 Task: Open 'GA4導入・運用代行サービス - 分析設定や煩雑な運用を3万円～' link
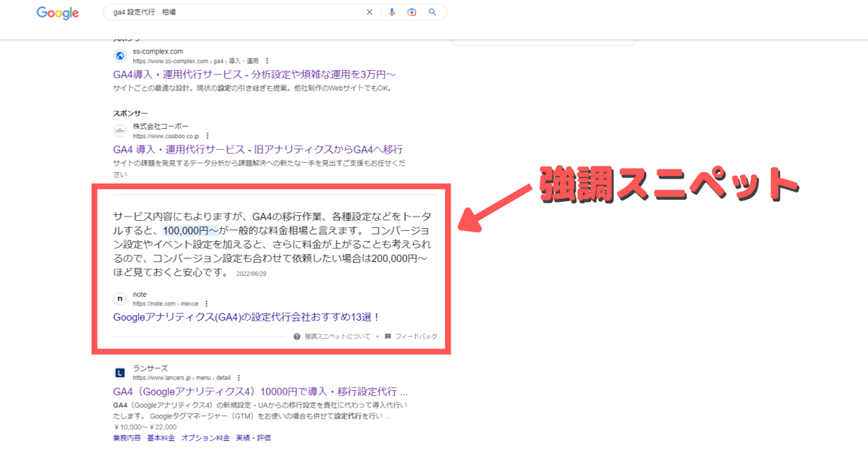pos(255,75)
